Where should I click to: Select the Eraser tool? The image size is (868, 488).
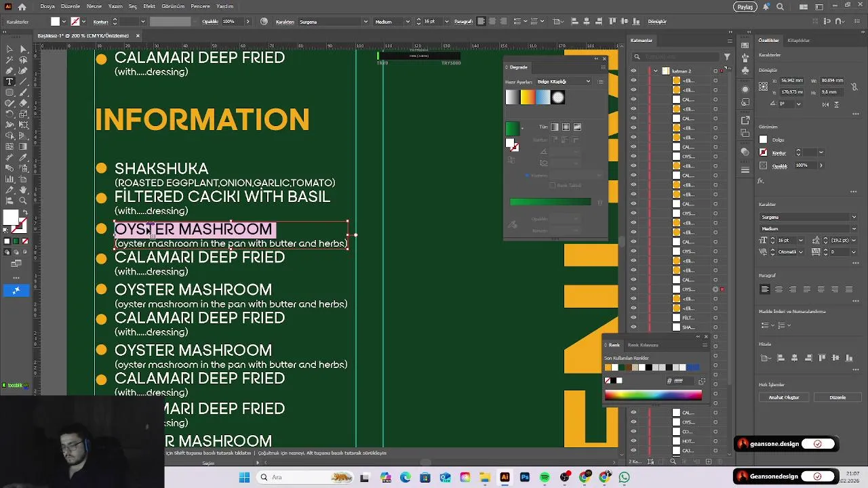tap(23, 103)
